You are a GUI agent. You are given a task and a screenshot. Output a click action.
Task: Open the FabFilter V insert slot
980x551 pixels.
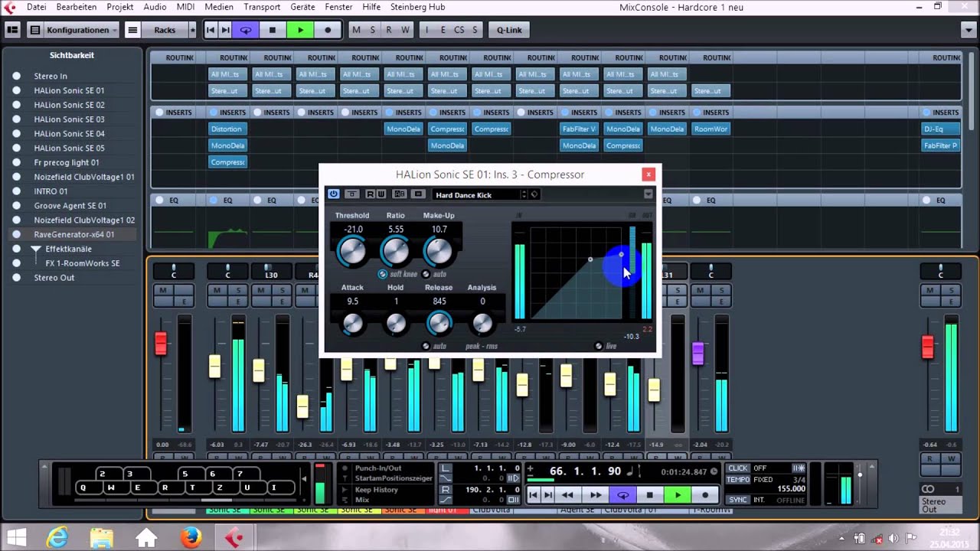579,129
